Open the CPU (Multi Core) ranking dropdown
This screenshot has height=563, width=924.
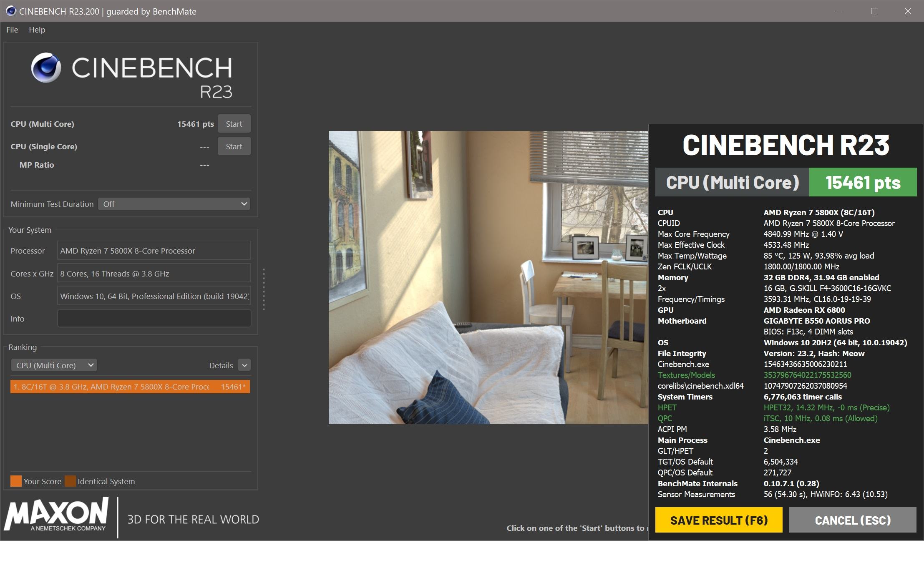click(x=54, y=365)
